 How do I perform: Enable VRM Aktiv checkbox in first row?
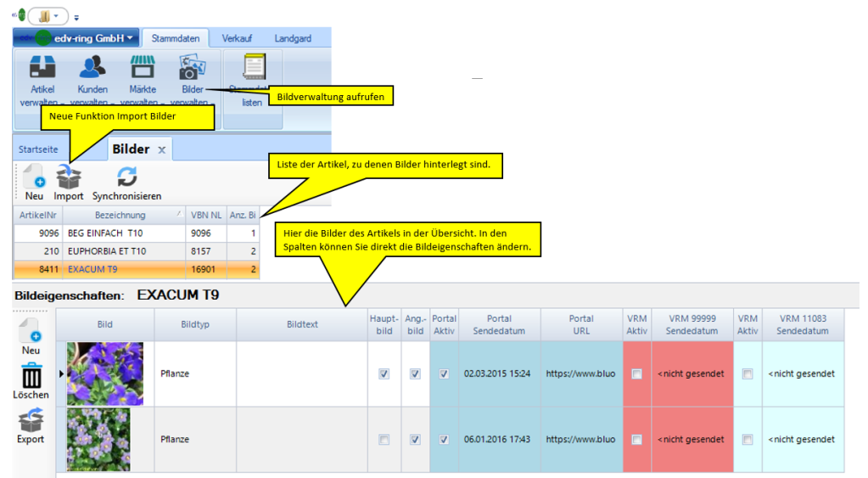click(637, 374)
